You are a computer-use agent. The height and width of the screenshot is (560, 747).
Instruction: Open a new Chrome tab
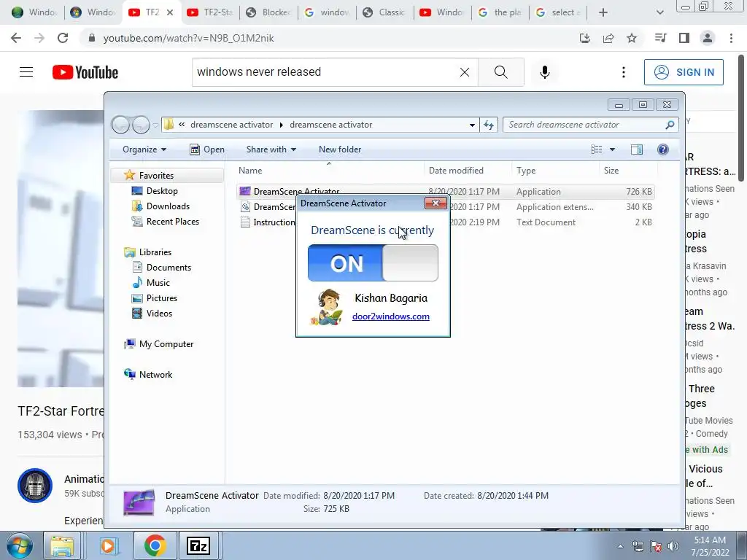603,12
